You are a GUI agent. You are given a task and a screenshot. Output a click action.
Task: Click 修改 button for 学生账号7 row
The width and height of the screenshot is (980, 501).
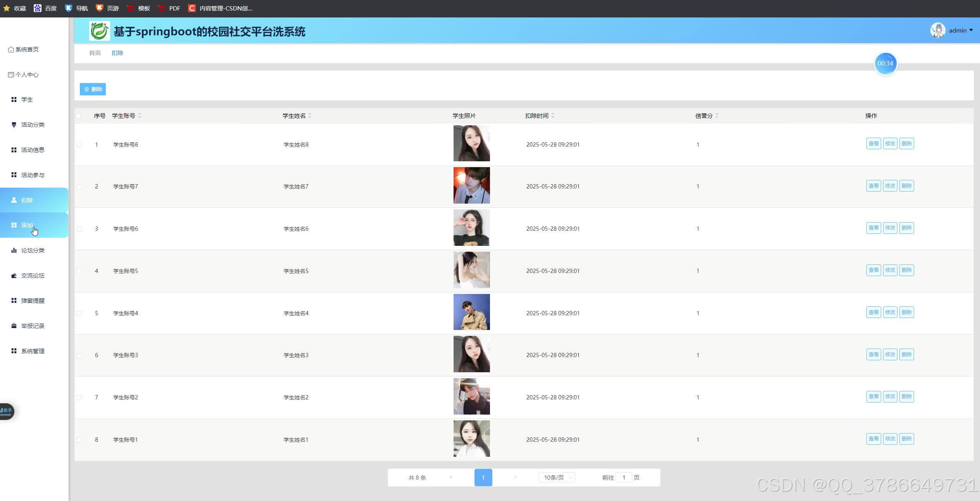890,186
